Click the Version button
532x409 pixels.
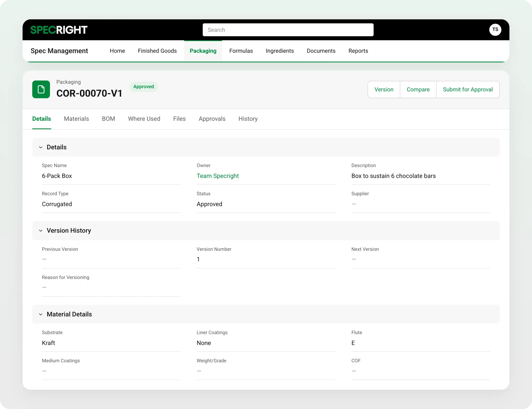[384, 89]
